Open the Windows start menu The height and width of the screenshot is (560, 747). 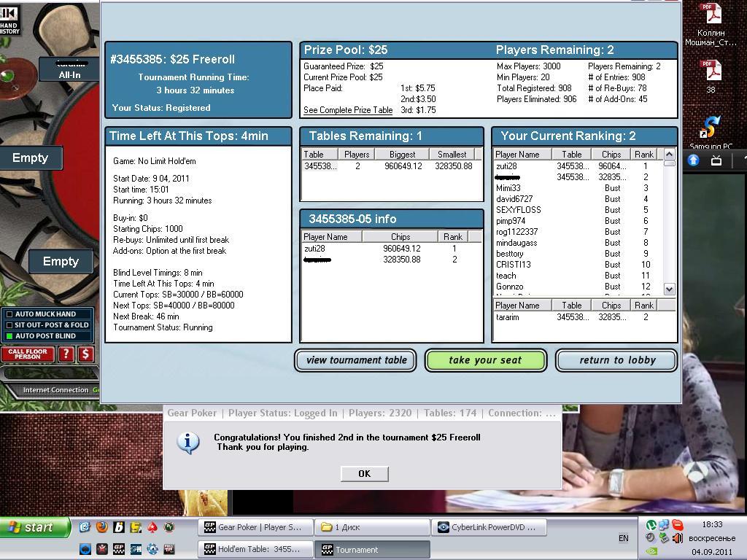click(x=34, y=527)
